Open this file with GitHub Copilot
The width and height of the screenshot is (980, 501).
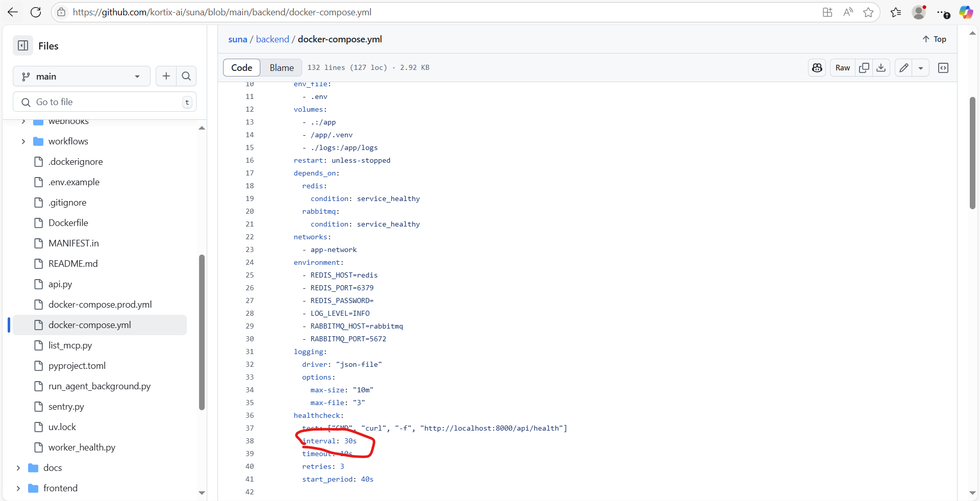(817, 67)
